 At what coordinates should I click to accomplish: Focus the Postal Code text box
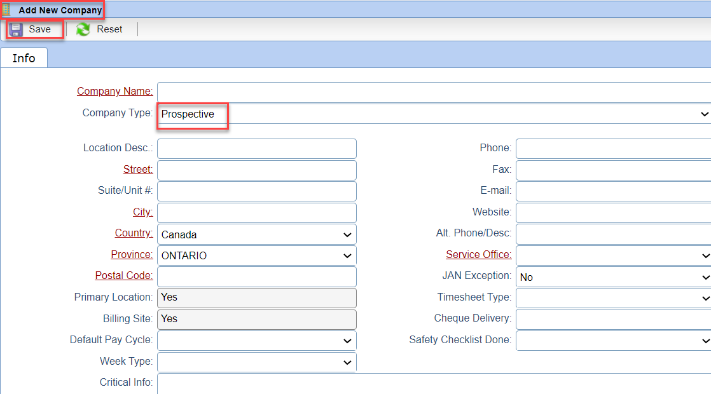[257, 276]
